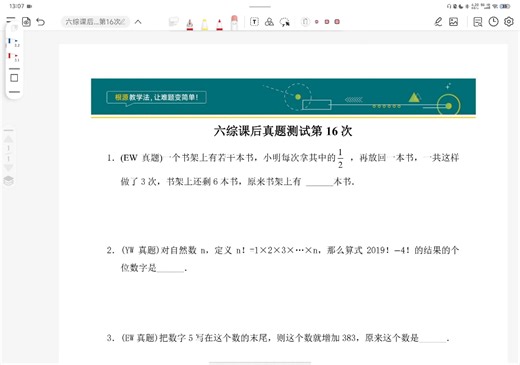Image resolution: width=520 pixels, height=365 pixels.
Task: Tap the banner slogan 根源教学法,让难题变简单!
Action: [156, 97]
